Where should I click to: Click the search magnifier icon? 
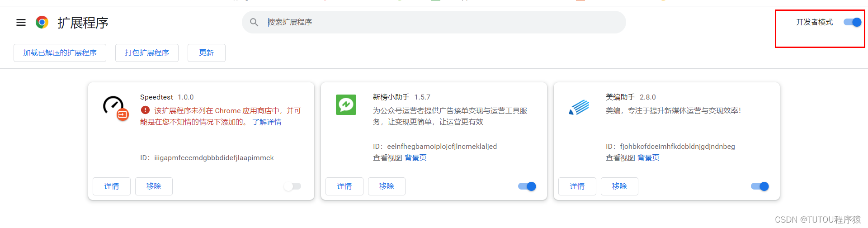pos(254,22)
